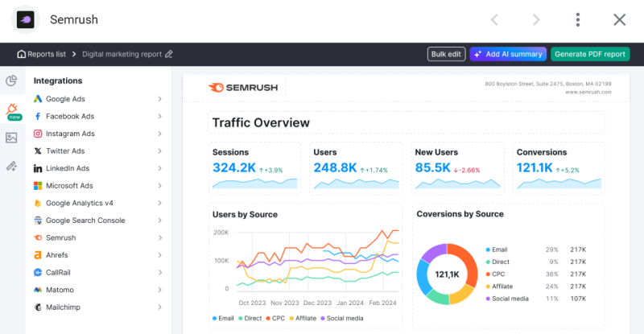Open the image widget sidebar icon

coord(11,138)
